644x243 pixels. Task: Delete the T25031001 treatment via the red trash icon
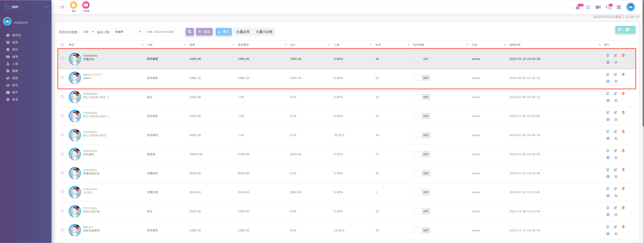point(623,55)
